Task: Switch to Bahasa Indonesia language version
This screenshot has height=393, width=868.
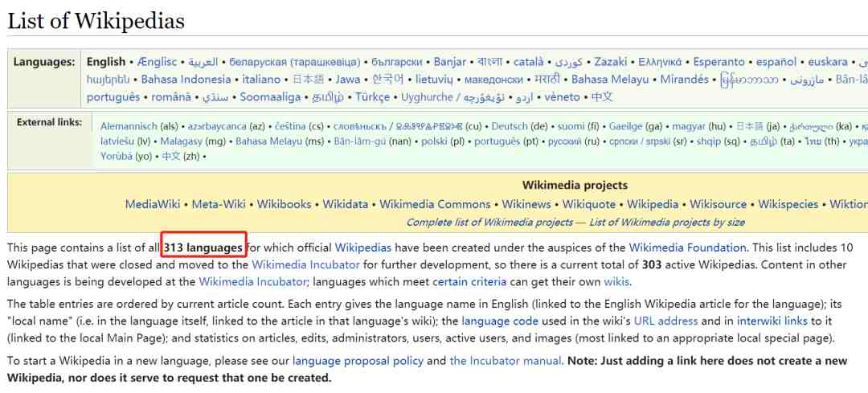Action: (186, 80)
